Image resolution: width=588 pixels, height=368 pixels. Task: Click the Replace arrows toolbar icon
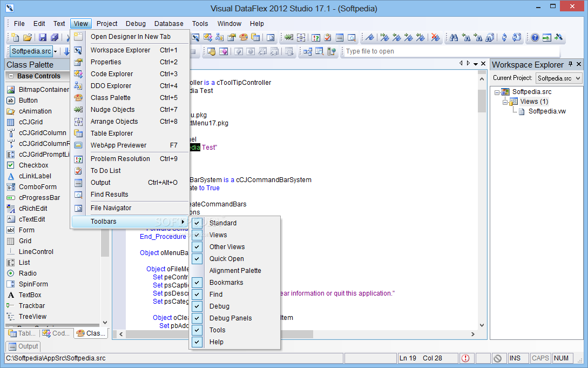[504, 37]
